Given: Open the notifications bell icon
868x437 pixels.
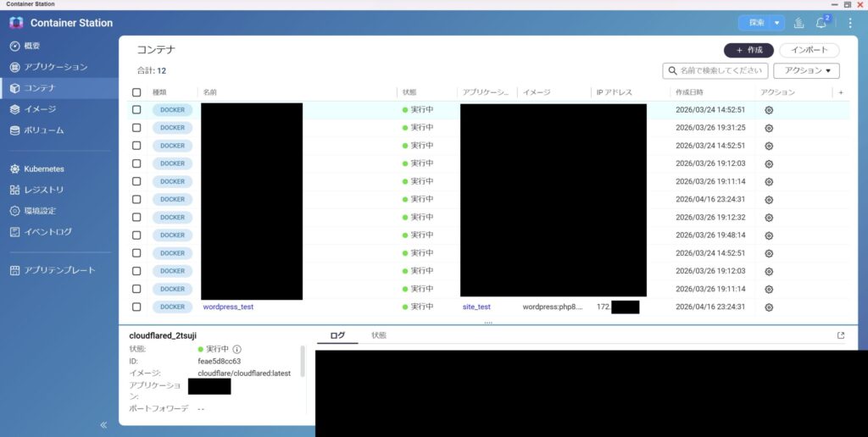Looking at the screenshot, I should [821, 23].
